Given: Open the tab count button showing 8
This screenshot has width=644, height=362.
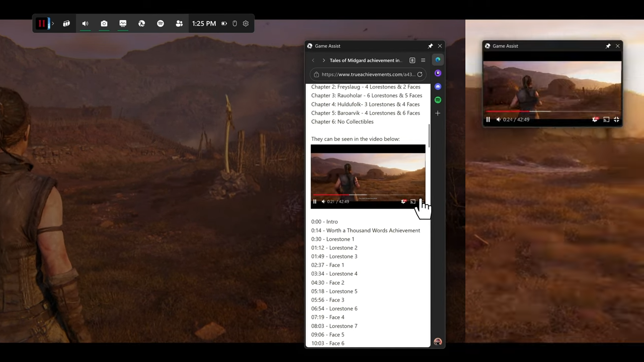Looking at the screenshot, I should pos(412,60).
